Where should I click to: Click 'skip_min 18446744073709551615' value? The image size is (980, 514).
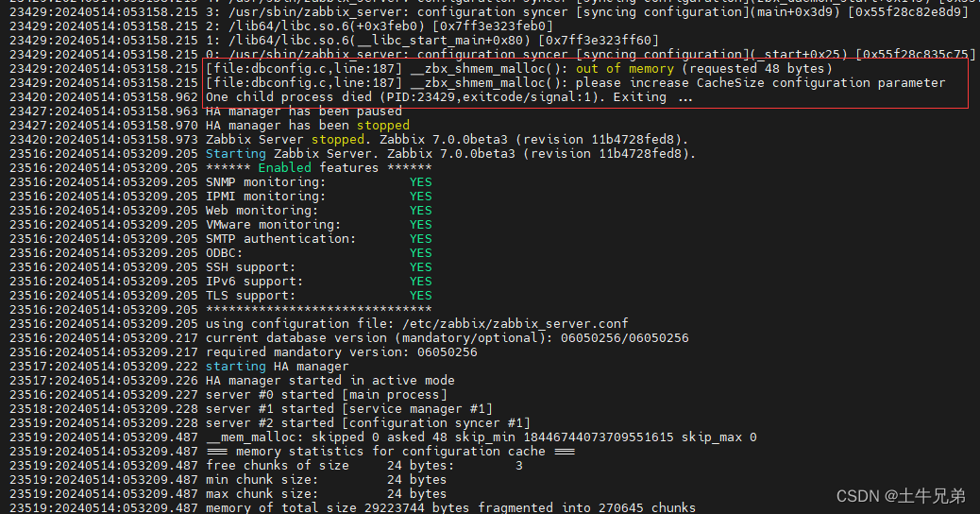565,437
